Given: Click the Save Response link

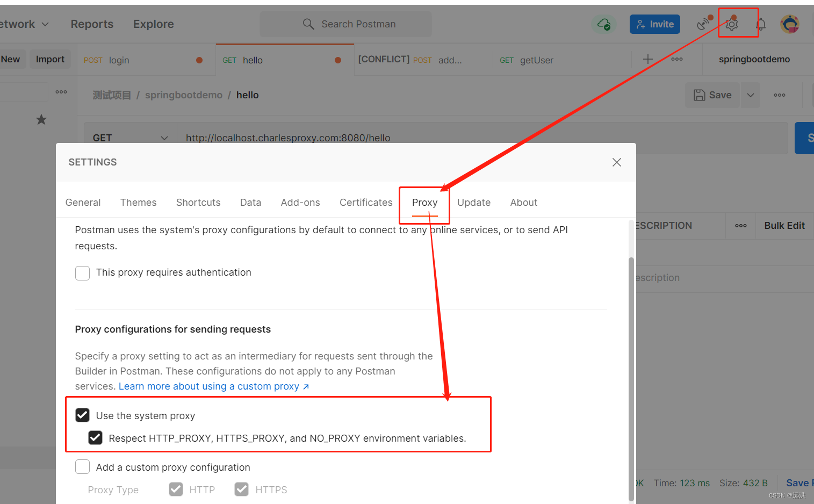Looking at the screenshot, I should point(799,483).
